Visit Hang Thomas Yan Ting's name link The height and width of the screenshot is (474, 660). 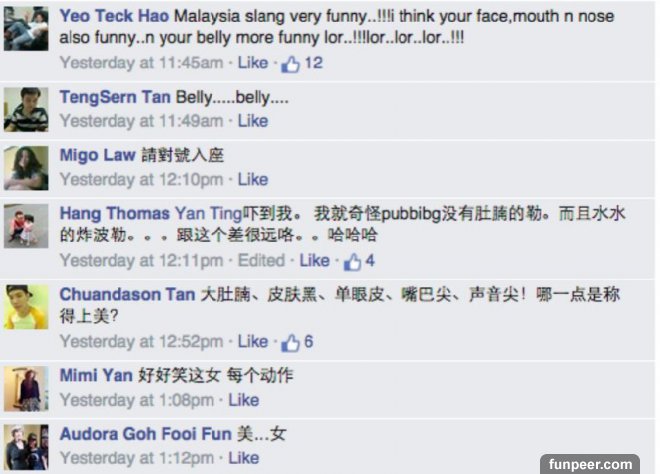pyautogui.click(x=151, y=213)
